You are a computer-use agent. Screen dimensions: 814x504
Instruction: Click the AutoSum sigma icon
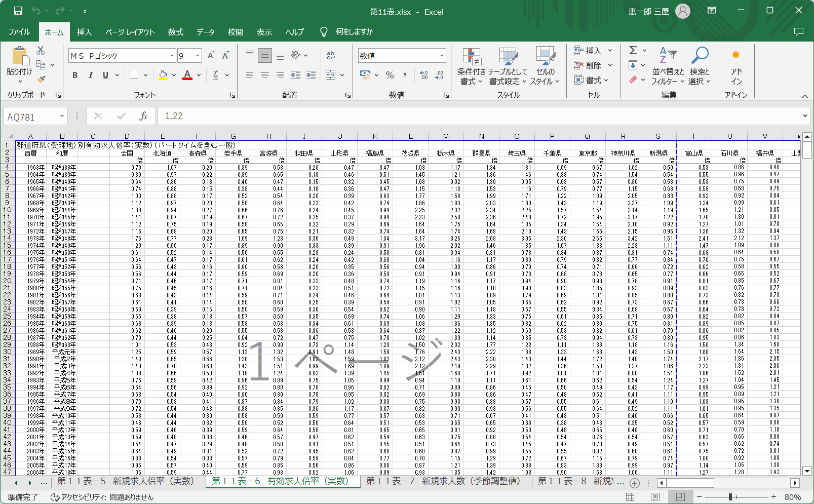coord(633,50)
